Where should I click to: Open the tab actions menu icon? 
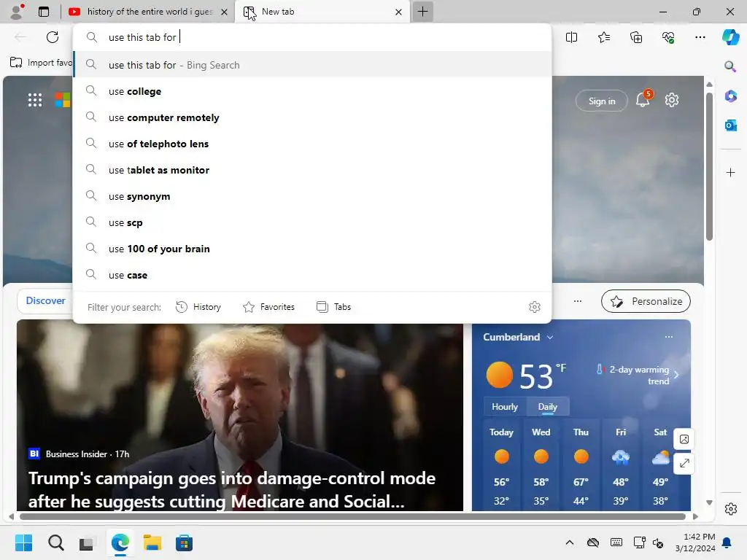pos(44,12)
